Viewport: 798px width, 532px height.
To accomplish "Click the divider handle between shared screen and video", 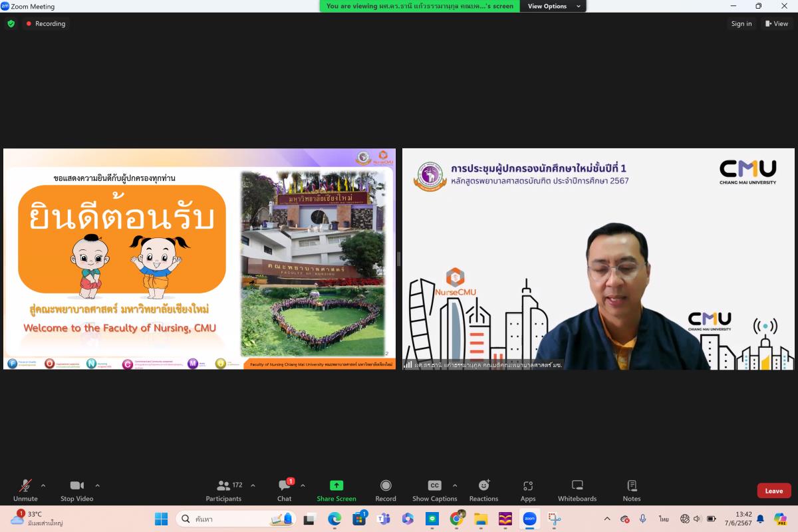I will (x=399, y=259).
